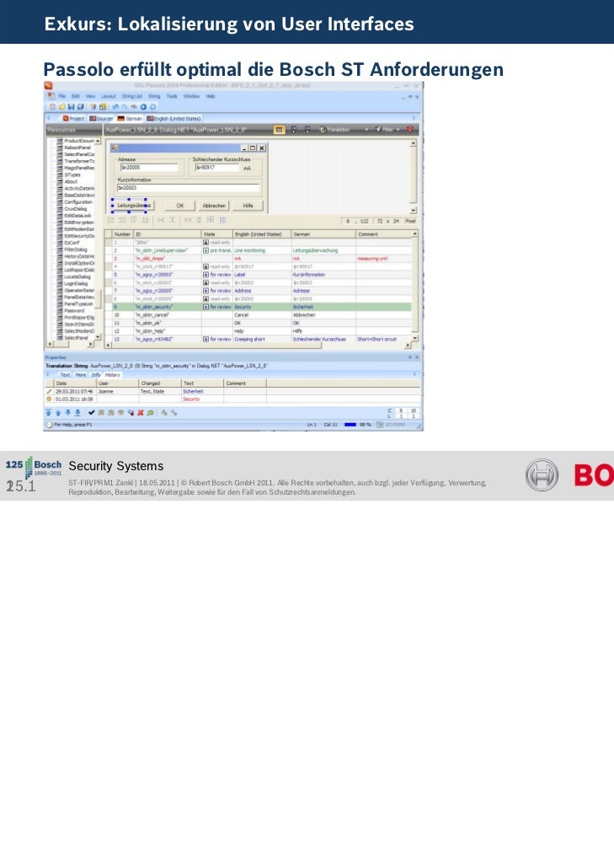The height and width of the screenshot is (868, 614).
Task: Click the black checkmark validate icon
Action: pos(91,412)
